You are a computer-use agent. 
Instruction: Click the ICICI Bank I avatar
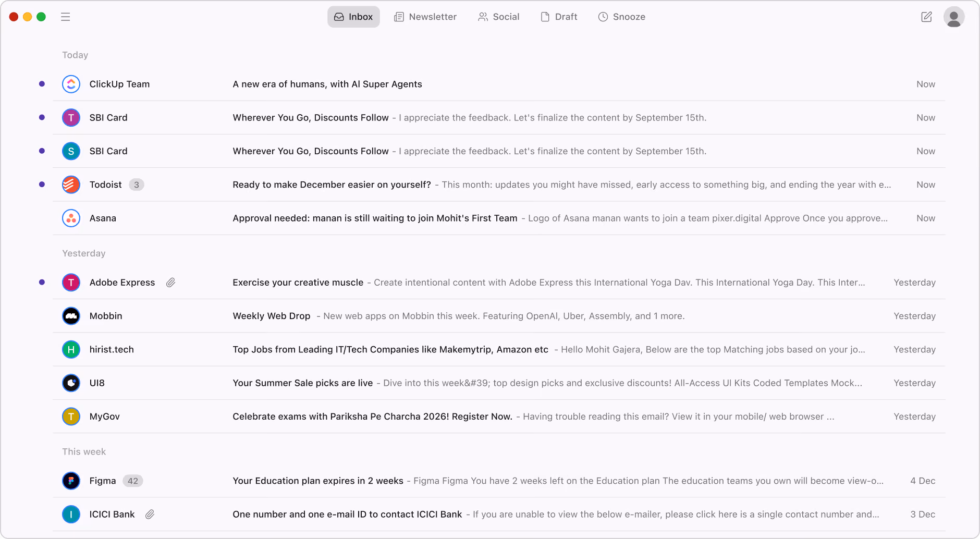click(x=71, y=514)
